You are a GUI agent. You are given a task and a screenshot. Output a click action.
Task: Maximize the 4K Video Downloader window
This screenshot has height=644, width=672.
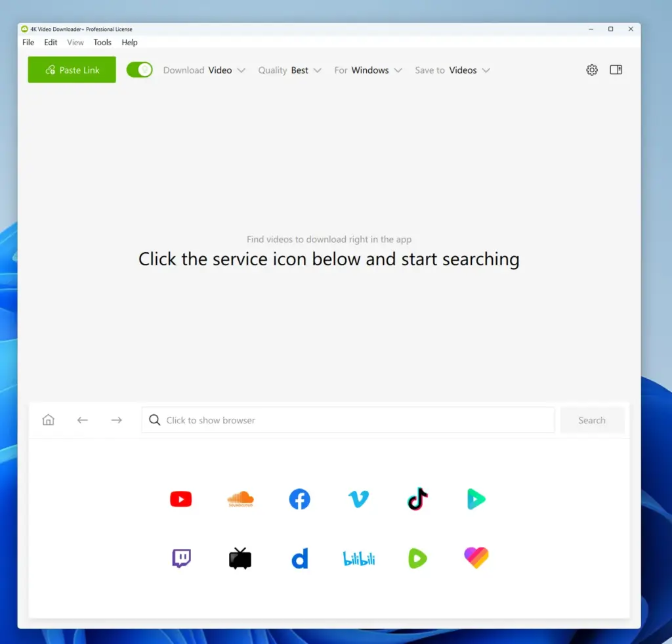point(611,29)
